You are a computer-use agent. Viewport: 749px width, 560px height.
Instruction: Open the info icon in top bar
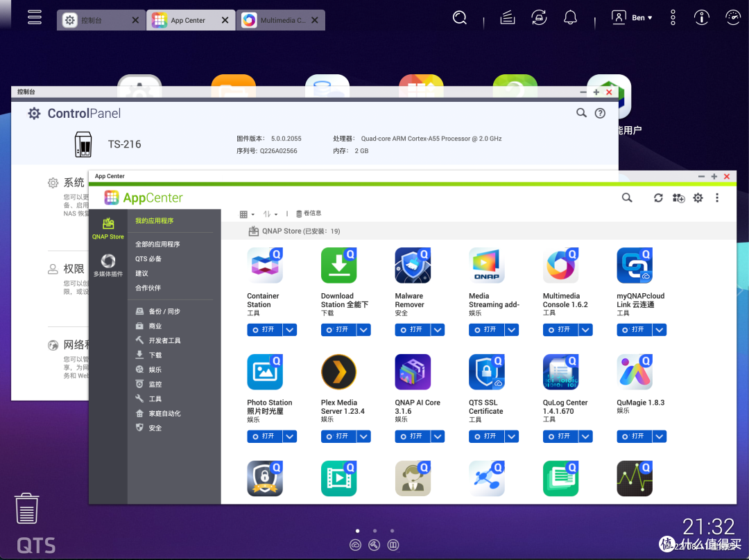click(x=701, y=18)
